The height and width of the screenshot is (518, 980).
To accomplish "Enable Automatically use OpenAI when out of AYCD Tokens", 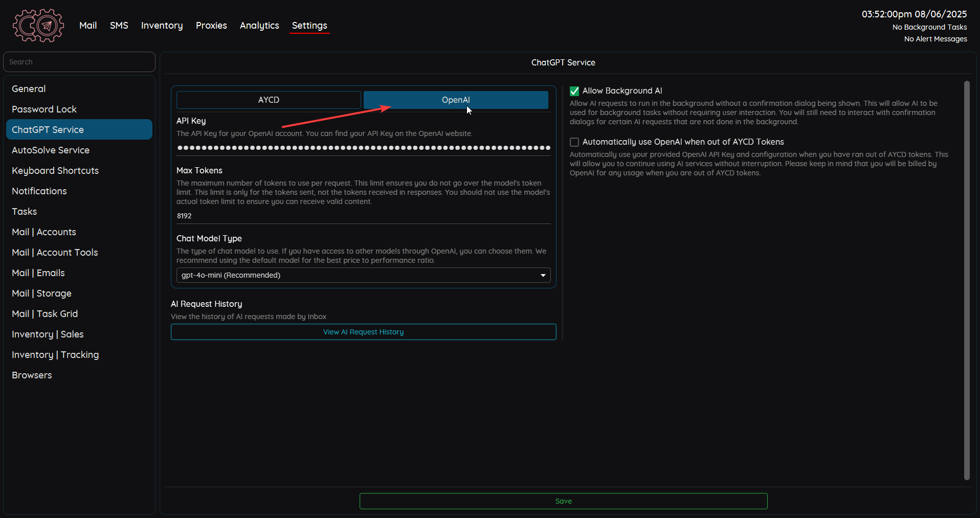I will [x=574, y=142].
